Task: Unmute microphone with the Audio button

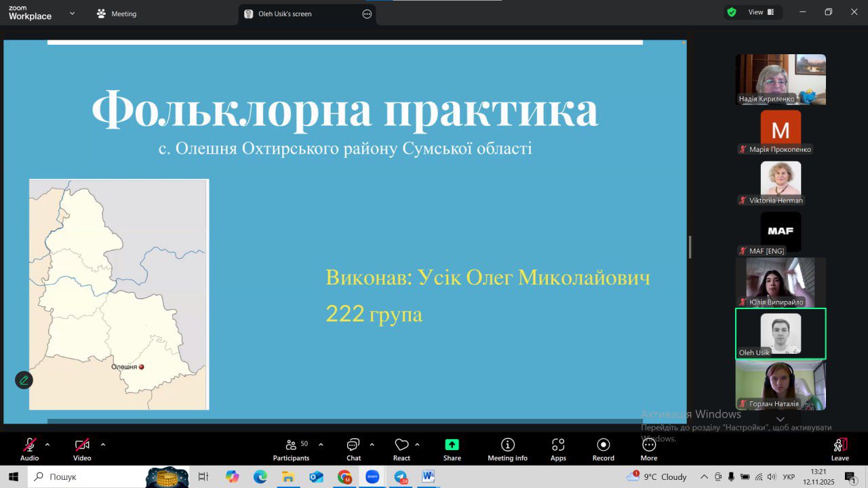Action: pos(29,449)
